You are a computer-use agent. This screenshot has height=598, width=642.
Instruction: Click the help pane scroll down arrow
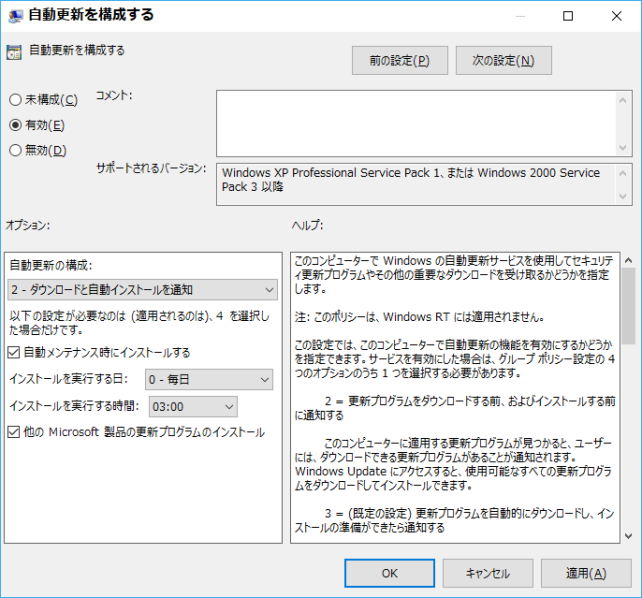coord(628,536)
